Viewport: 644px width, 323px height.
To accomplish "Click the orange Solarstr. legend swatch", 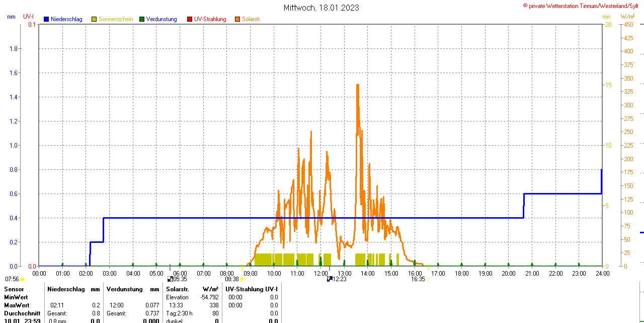I will tap(237, 19).
